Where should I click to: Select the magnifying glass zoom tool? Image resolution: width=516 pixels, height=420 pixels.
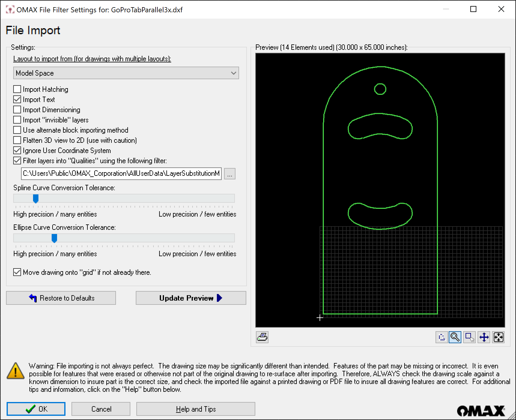[455, 337]
